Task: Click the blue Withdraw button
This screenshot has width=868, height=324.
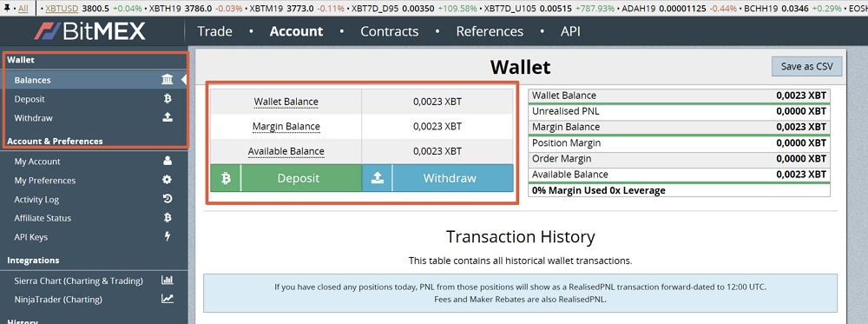Action: click(437, 178)
